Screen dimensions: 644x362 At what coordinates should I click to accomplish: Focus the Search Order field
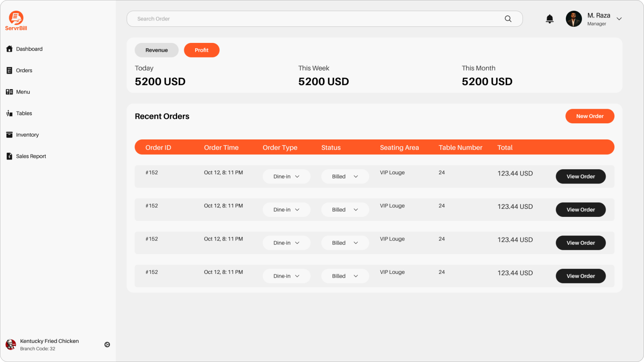point(314,19)
